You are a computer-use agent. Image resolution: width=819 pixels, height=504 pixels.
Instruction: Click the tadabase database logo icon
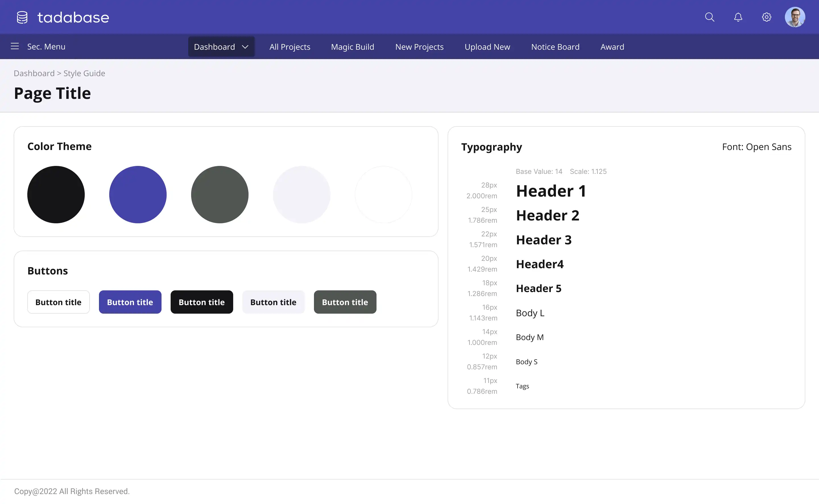[x=22, y=17]
